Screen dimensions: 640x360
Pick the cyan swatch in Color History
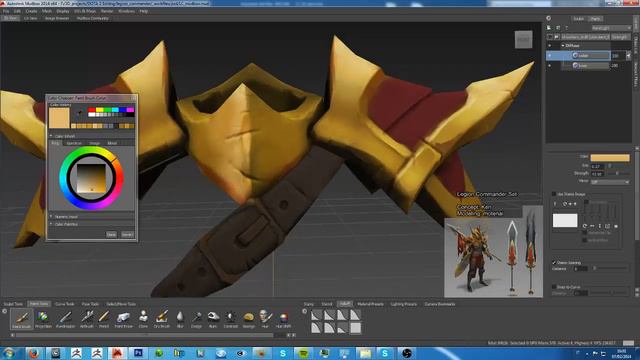pyautogui.click(x=115, y=110)
